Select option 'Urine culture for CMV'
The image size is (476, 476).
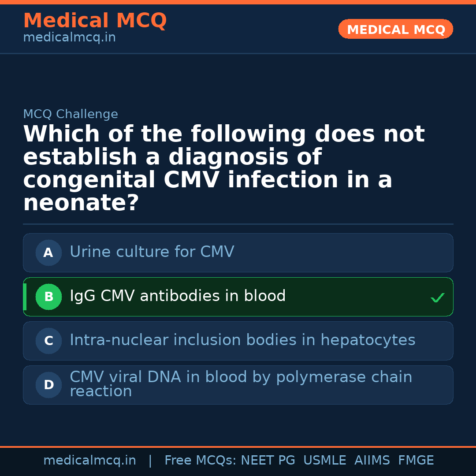[x=152, y=252]
